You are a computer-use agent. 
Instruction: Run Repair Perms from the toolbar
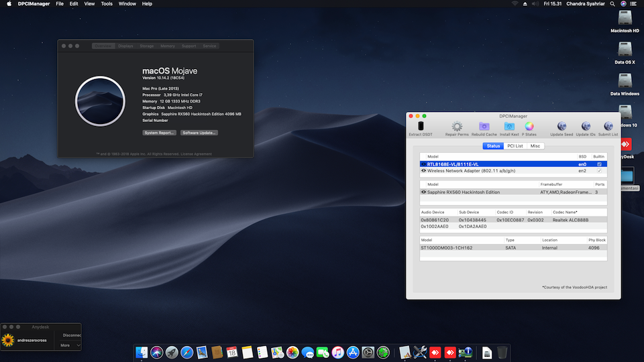pos(457,126)
